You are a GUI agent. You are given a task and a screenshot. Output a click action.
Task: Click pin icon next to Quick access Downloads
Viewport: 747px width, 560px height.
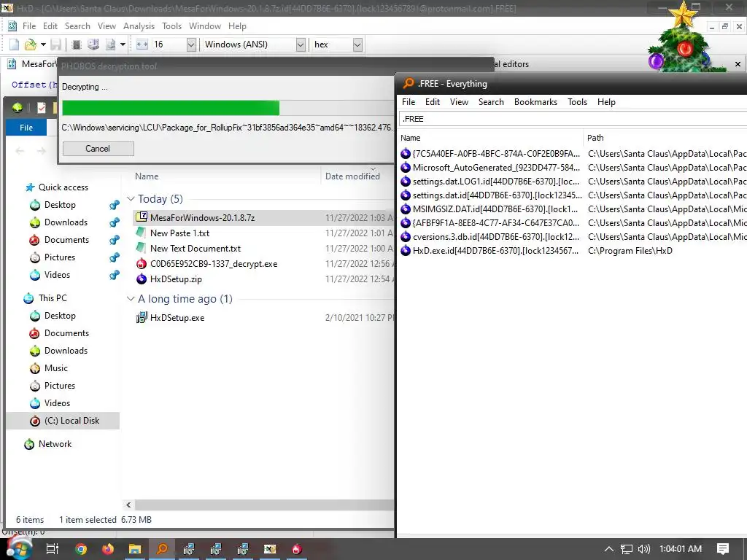pos(114,222)
